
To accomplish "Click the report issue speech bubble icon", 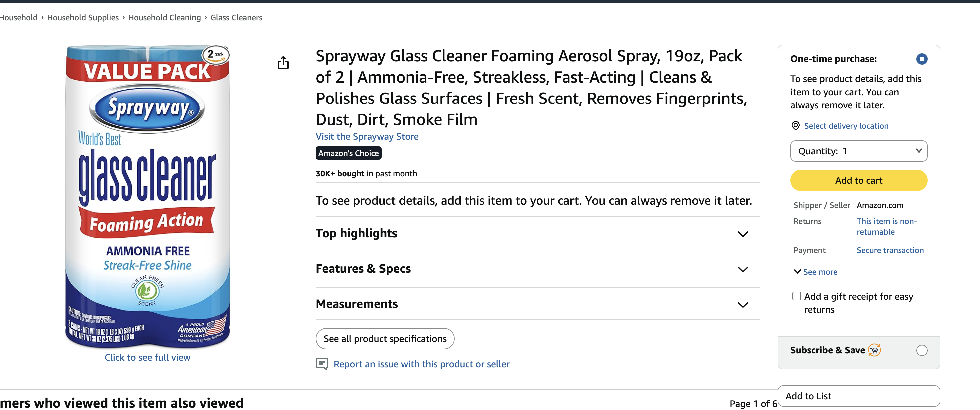I will pyautogui.click(x=322, y=364).
